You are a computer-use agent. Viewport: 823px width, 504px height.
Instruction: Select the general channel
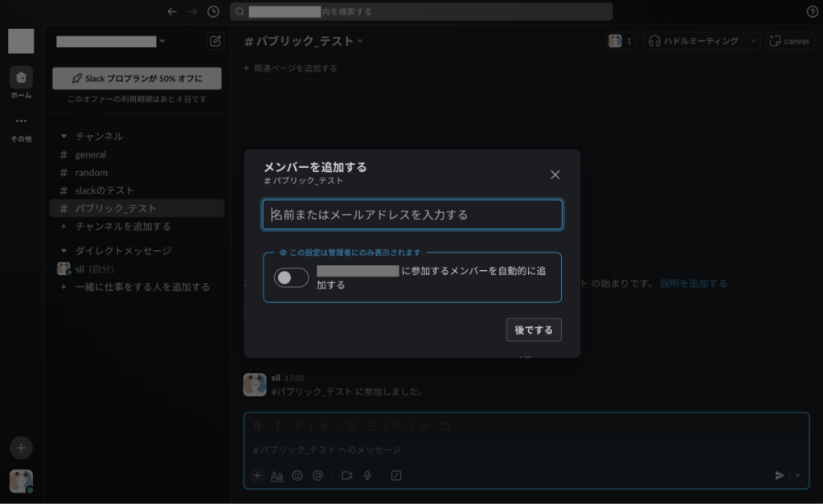point(90,154)
